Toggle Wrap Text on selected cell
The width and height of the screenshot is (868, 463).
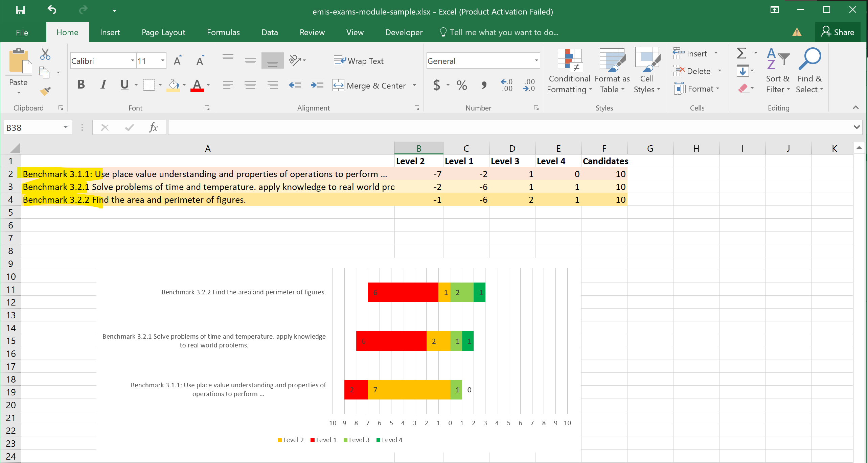click(x=359, y=61)
